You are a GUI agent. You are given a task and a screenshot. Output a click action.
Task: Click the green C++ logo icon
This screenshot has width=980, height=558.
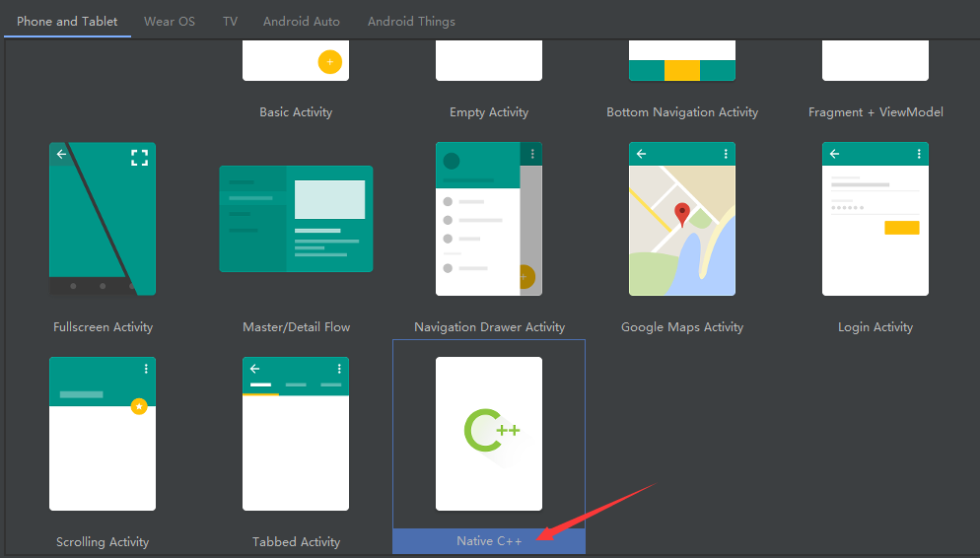point(490,431)
